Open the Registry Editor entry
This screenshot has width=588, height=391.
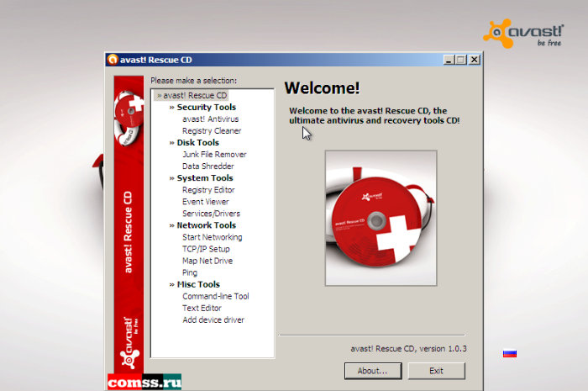click(208, 190)
